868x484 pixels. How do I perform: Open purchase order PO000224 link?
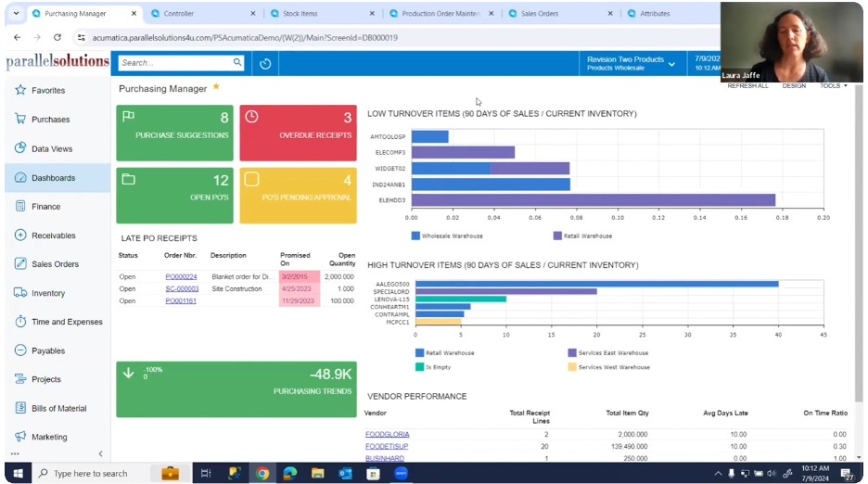181,276
